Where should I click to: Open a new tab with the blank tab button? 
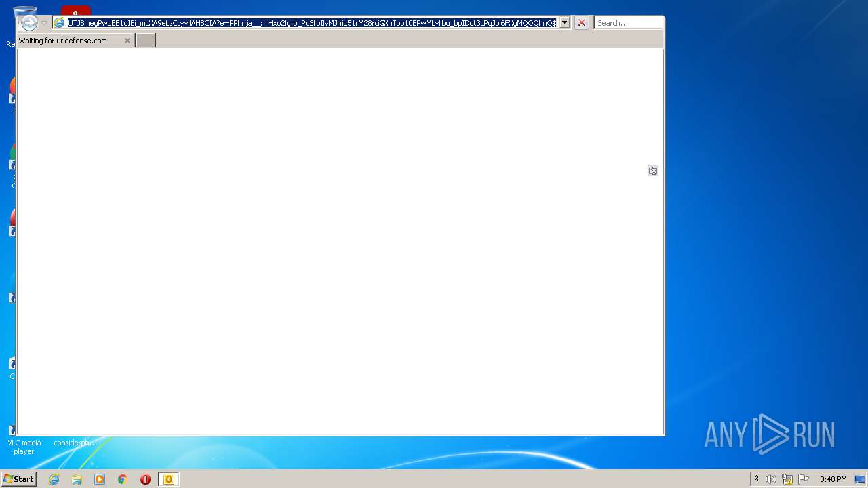pyautogui.click(x=145, y=41)
